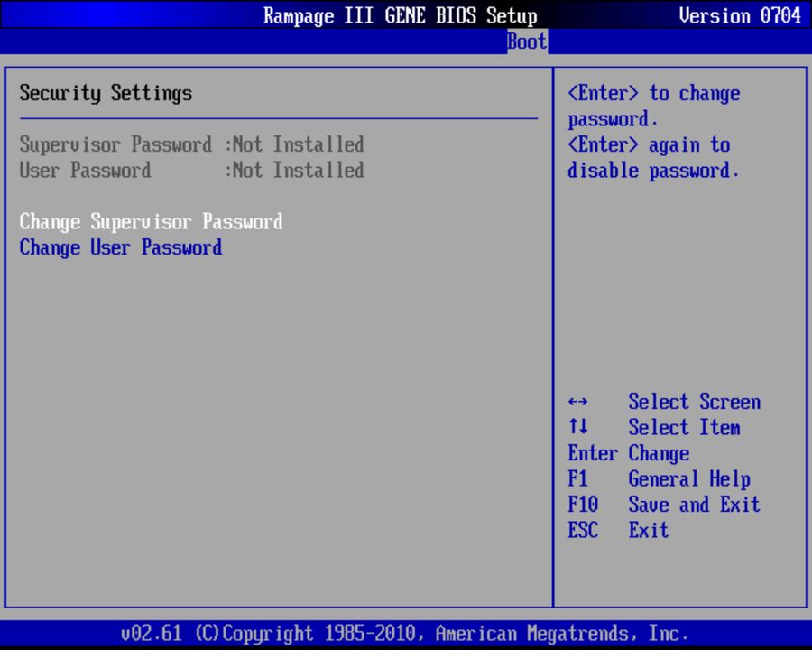Click the ESC Exit hint
This screenshot has width=812, height=650.
click(618, 530)
